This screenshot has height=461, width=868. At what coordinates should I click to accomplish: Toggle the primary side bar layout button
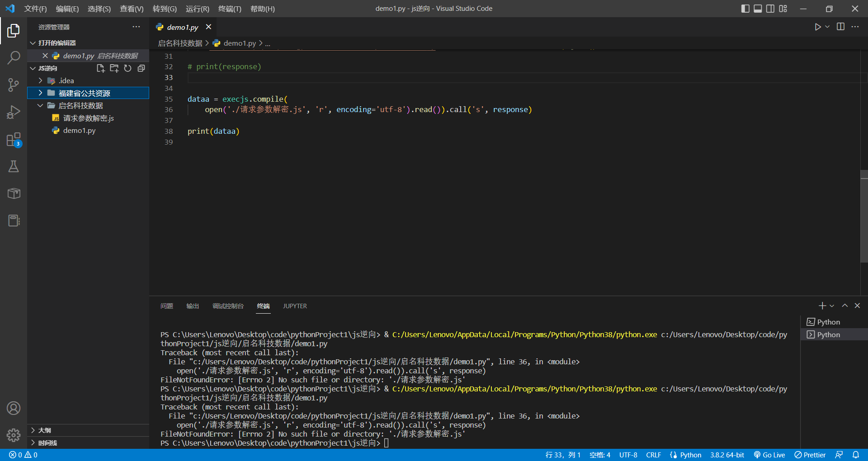[x=745, y=9]
